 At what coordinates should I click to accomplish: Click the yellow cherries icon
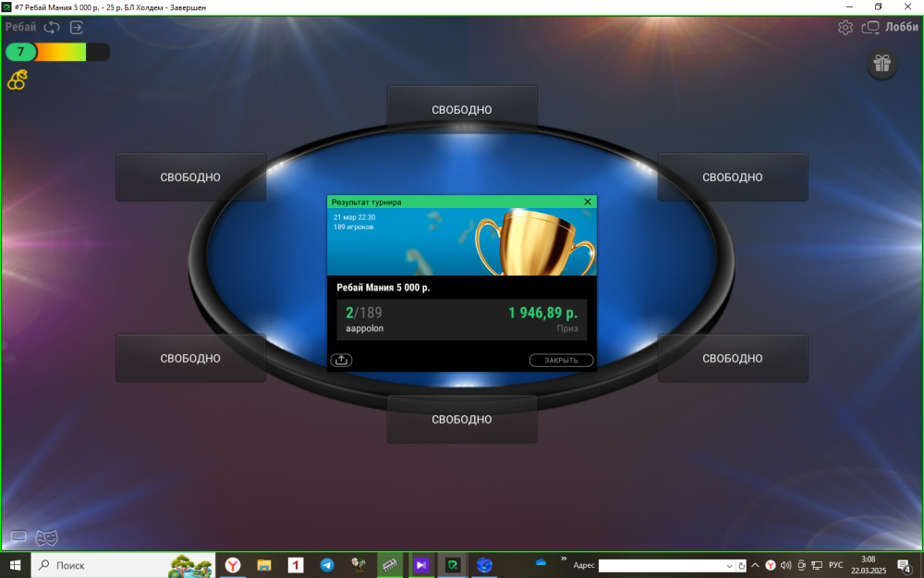17,80
